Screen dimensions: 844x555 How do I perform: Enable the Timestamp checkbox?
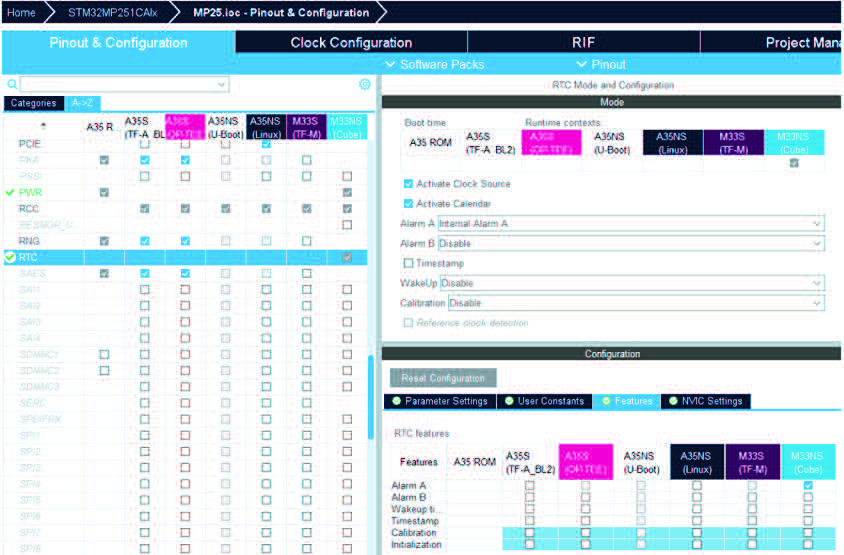[x=409, y=263]
